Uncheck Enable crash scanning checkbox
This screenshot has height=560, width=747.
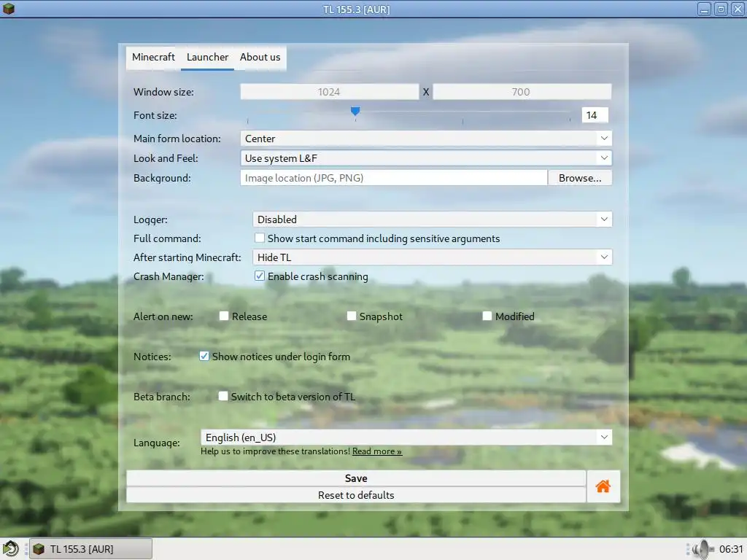click(260, 276)
